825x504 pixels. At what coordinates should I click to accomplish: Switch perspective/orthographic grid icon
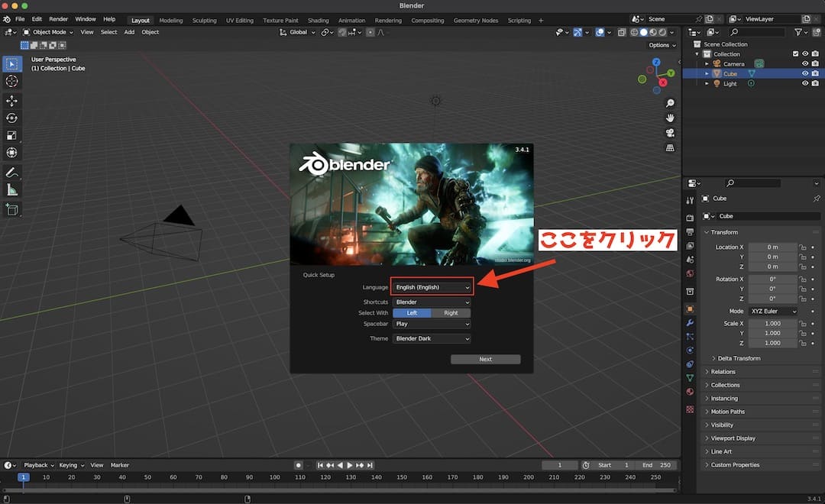coord(670,148)
